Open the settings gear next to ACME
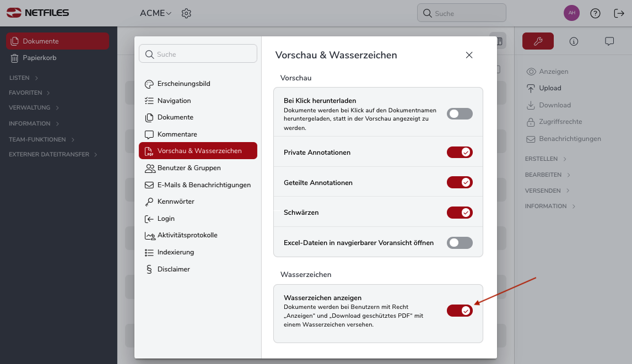The height and width of the screenshot is (364, 632). 186,13
